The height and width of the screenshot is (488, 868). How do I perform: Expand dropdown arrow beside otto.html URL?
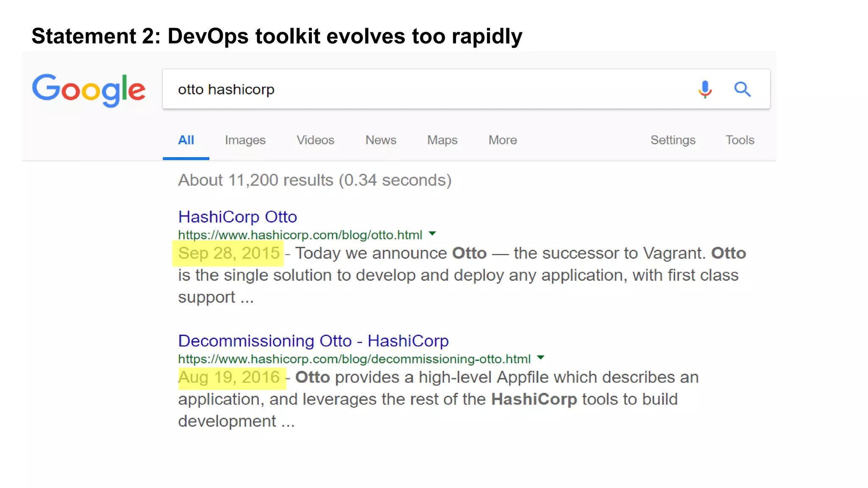point(432,233)
